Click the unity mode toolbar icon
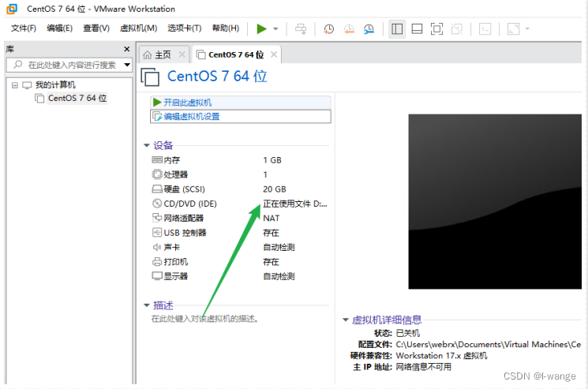Image resolution: width=588 pixels, height=389 pixels. coord(457,29)
